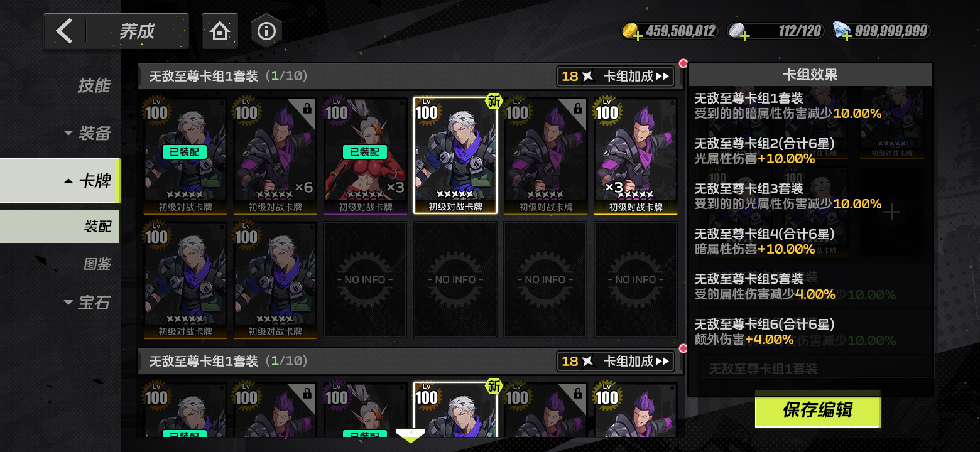This screenshot has width=980, height=452.
Task: Click the first empty NO INFO slot
Action: pos(366,279)
